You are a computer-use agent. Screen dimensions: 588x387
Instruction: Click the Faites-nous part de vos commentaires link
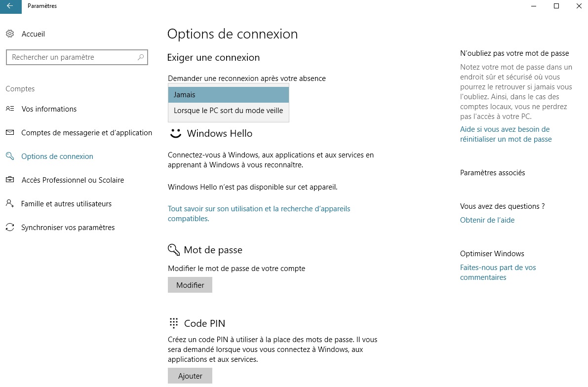point(498,272)
